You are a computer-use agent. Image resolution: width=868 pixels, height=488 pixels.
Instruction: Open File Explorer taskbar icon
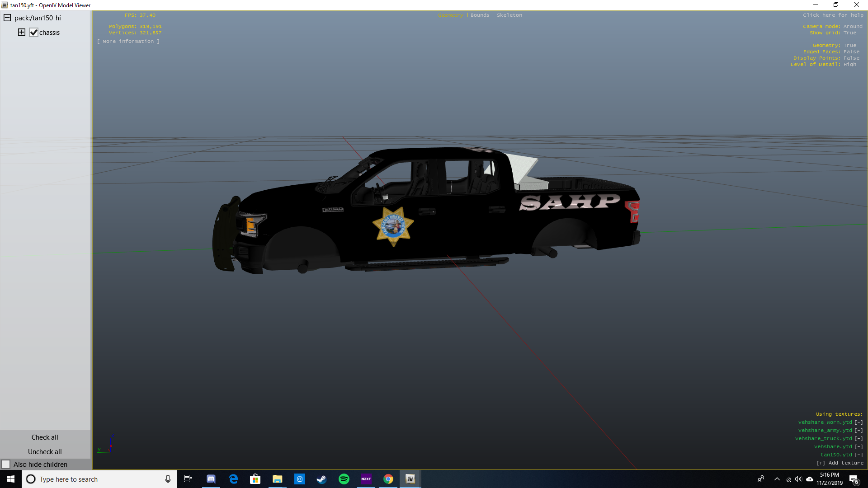point(277,479)
